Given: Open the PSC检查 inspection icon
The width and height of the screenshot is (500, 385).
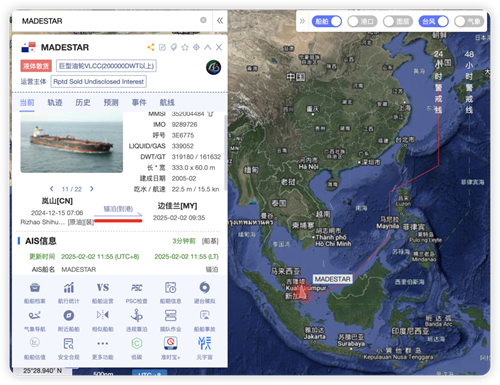Looking at the screenshot, I should [x=137, y=288].
